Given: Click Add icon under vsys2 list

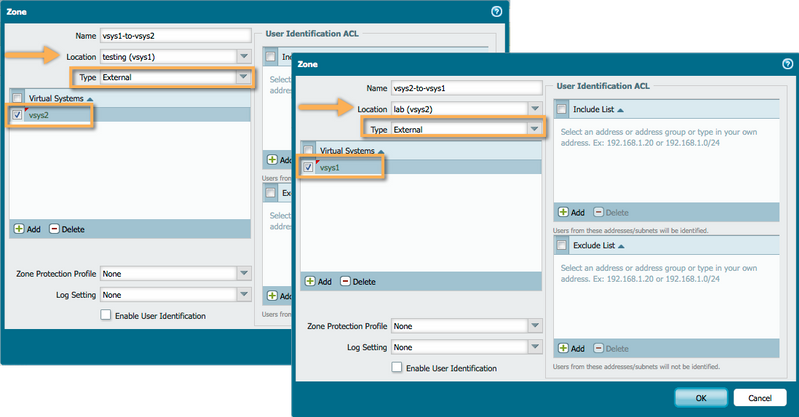Looking at the screenshot, I should pos(20,229).
